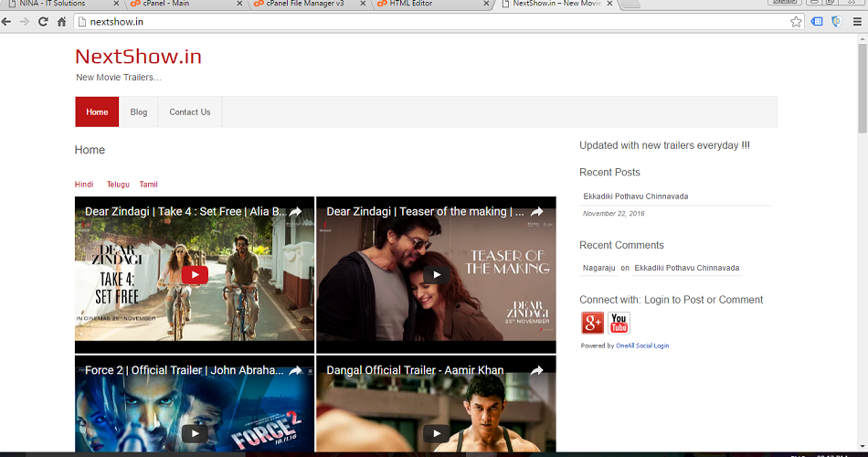Play the Dear Zindagi Take 4 video
Viewport: 868px width, 457px height.
click(194, 274)
